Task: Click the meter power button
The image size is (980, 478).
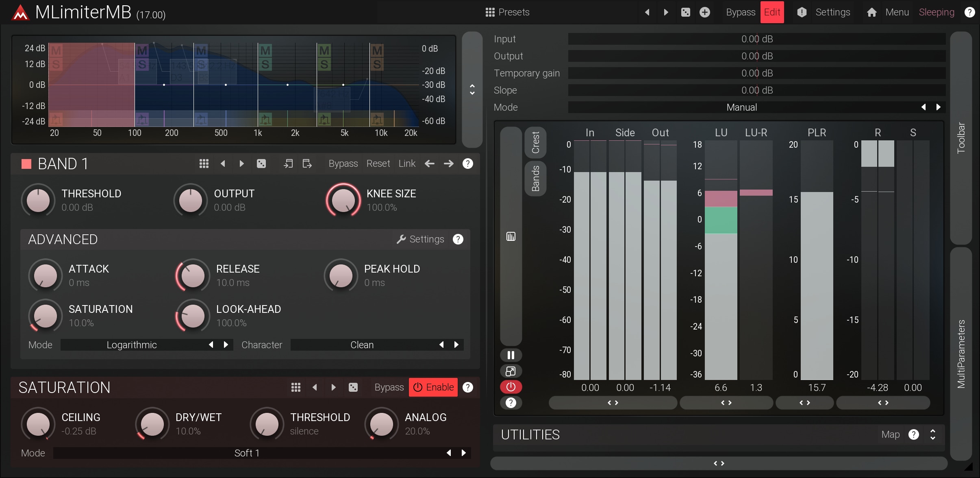Action: click(x=511, y=387)
